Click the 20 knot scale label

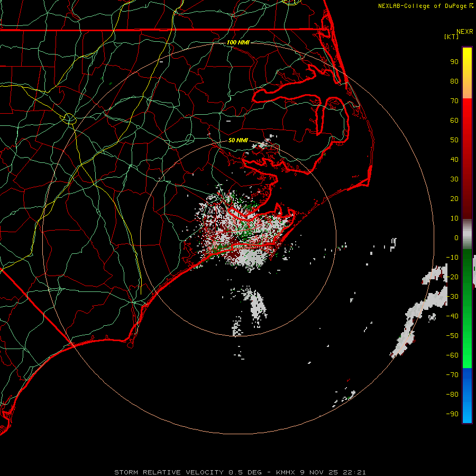coord(454,199)
